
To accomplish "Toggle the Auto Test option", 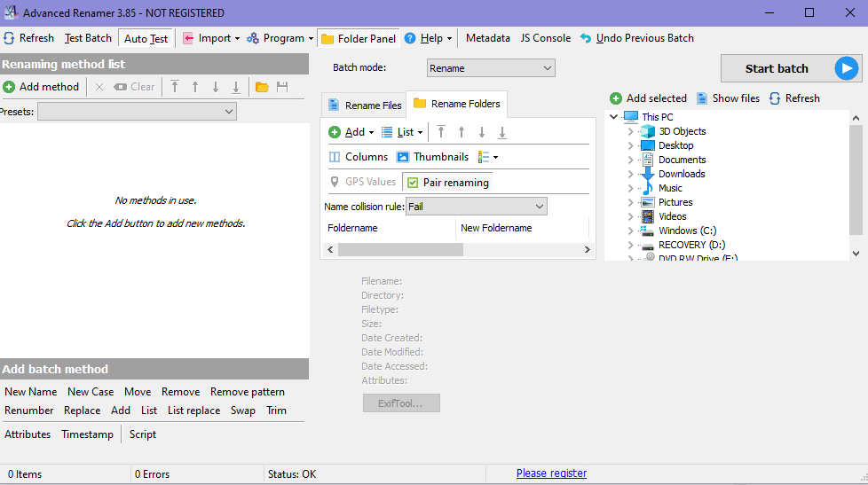I will (146, 38).
